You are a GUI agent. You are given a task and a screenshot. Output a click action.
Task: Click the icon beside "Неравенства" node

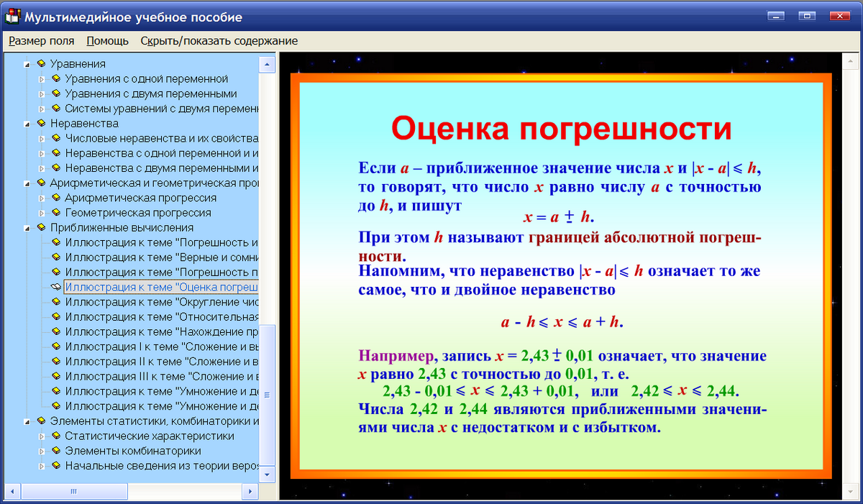pyautogui.click(x=42, y=124)
